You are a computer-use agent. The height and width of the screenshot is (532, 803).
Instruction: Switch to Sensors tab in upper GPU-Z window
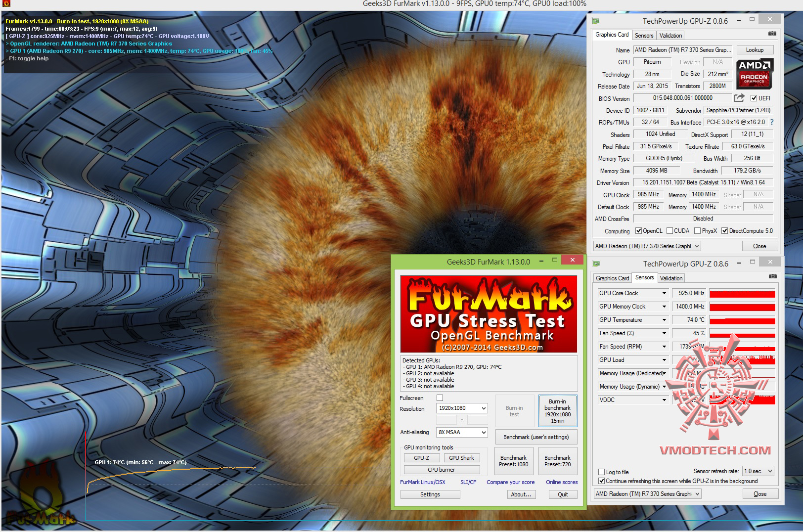[x=644, y=36]
